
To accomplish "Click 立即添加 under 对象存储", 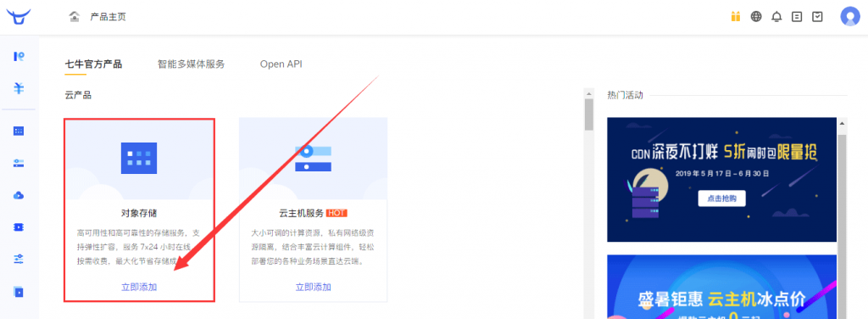I will coord(139,287).
